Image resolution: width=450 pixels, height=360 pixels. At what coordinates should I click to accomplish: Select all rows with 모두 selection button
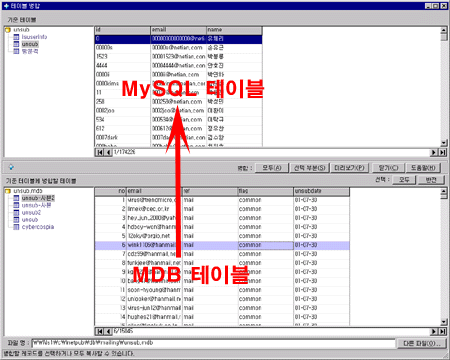(404, 180)
